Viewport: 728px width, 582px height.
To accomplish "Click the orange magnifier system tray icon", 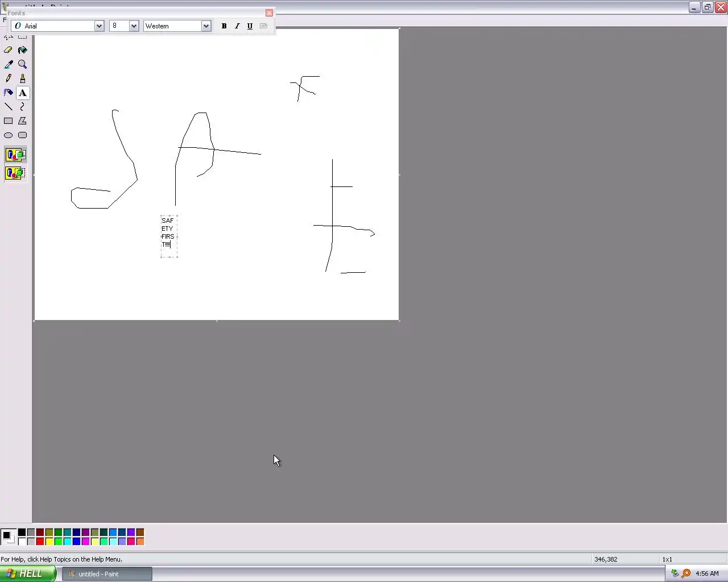I will tap(686, 573).
